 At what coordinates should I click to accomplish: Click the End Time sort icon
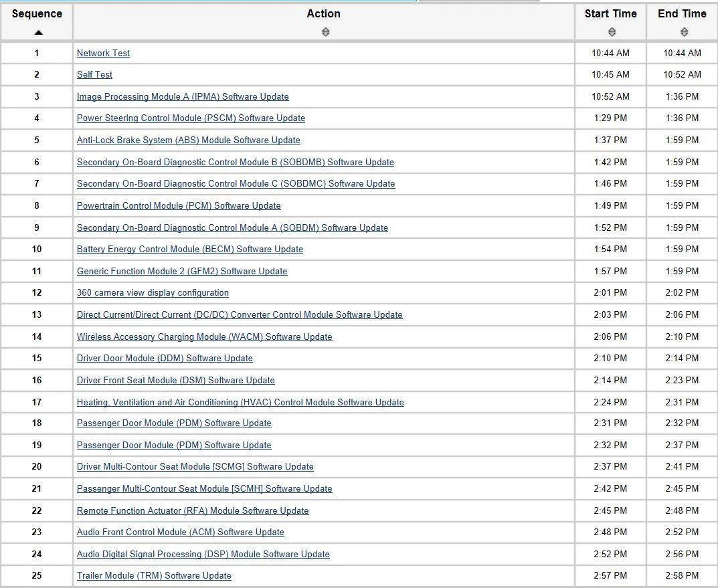(x=683, y=32)
